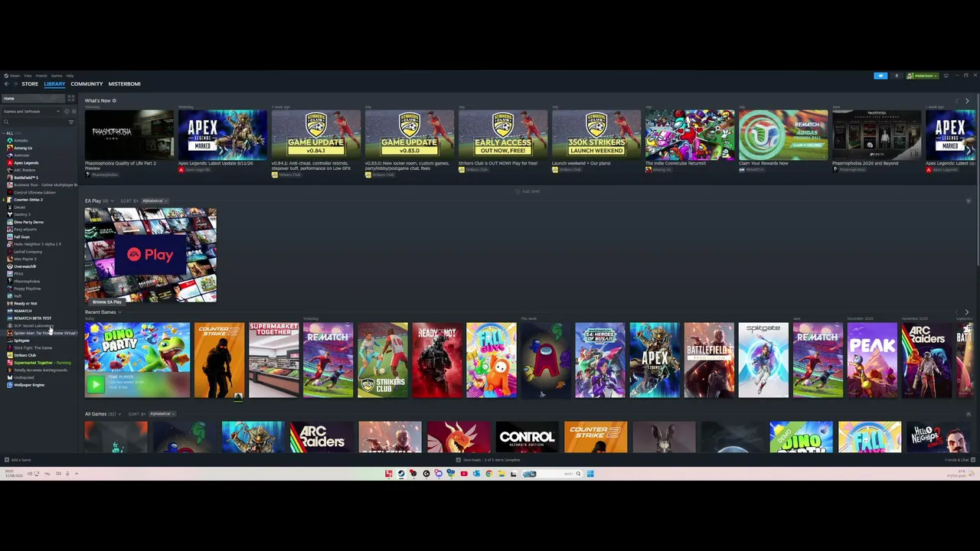Image resolution: width=980 pixels, height=551 pixels.
Task: Open the Recent Games shelf dropdown arrow
Action: [x=119, y=312]
